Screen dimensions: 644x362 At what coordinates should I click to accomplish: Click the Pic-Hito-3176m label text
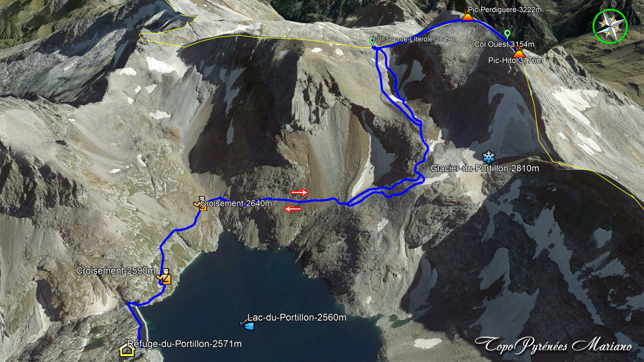point(516,60)
